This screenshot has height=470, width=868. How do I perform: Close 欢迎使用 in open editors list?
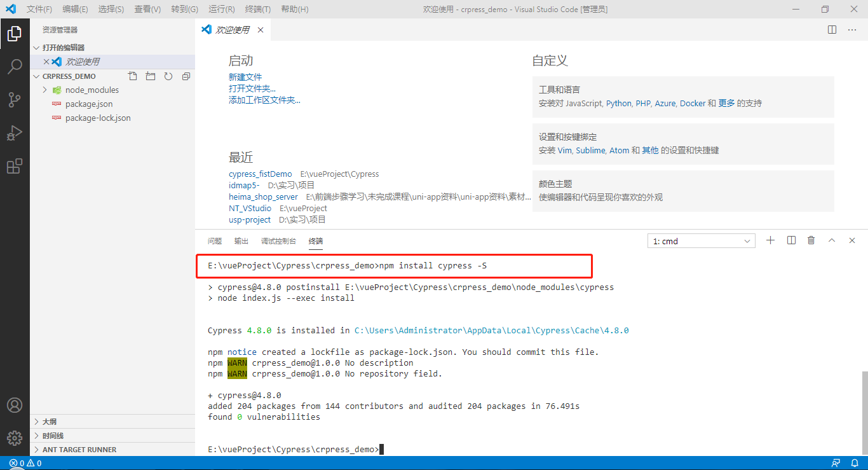coord(46,62)
